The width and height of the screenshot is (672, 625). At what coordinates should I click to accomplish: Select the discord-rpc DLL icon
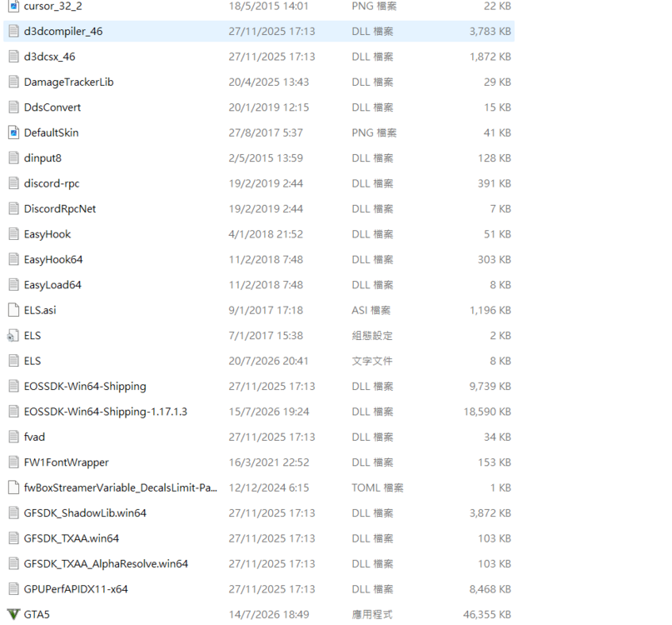coord(13,183)
